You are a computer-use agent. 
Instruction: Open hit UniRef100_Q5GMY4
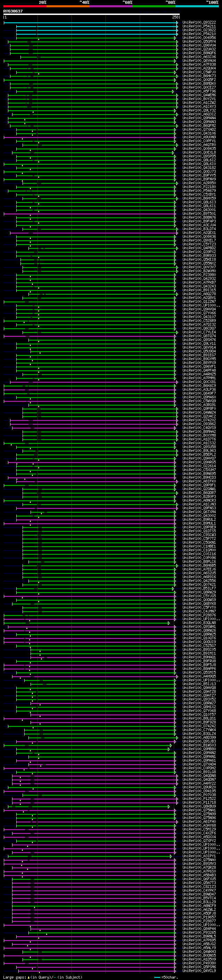[x=199, y=41]
